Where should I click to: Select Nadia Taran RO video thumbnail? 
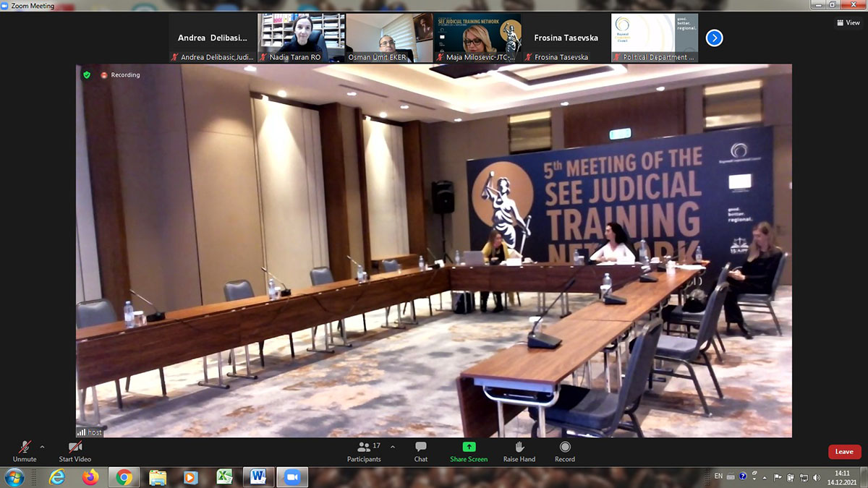(301, 38)
